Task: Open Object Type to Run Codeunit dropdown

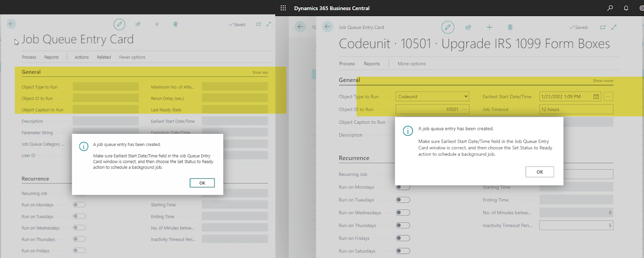Action: [x=433, y=96]
